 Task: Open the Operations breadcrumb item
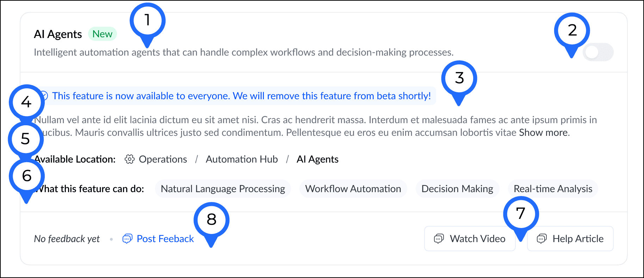pyautogui.click(x=163, y=159)
